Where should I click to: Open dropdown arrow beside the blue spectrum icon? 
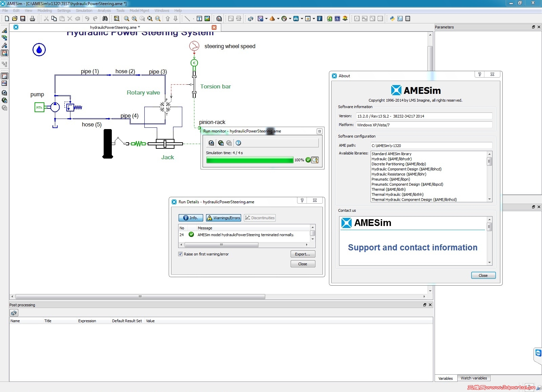click(302, 19)
